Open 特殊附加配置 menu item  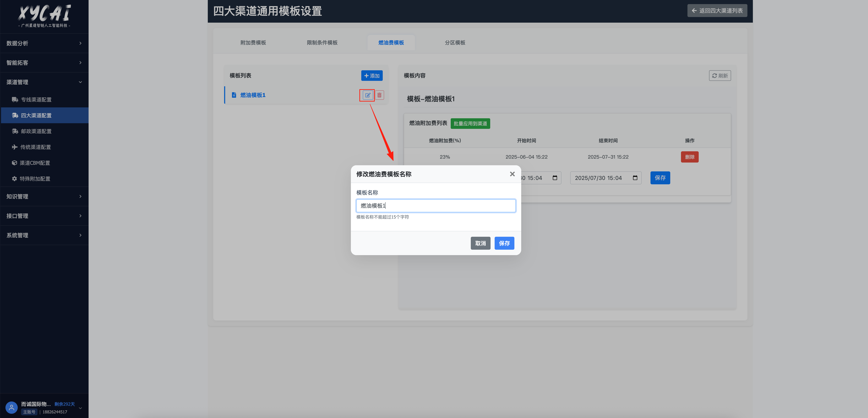(x=45, y=179)
